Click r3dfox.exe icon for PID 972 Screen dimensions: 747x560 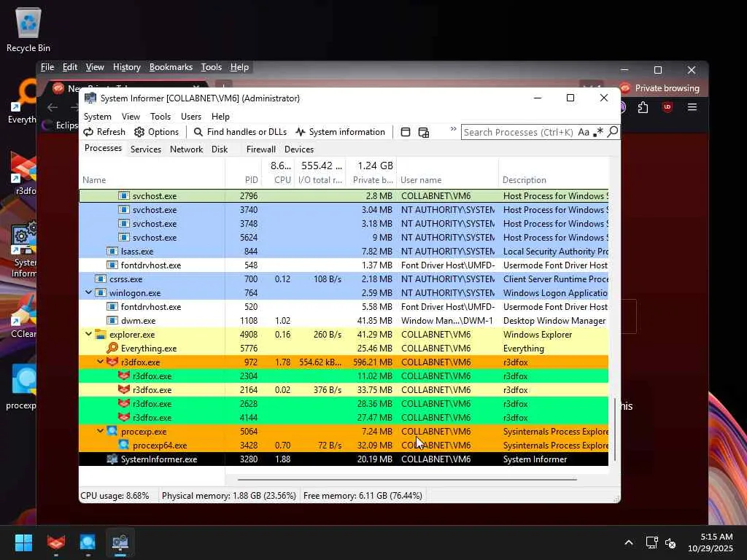(112, 362)
